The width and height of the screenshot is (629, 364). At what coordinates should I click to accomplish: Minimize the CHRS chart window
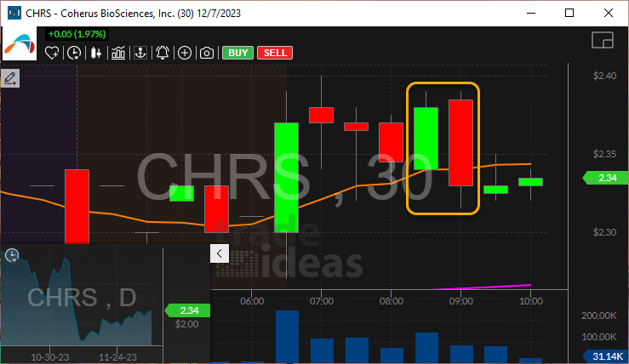531,14
